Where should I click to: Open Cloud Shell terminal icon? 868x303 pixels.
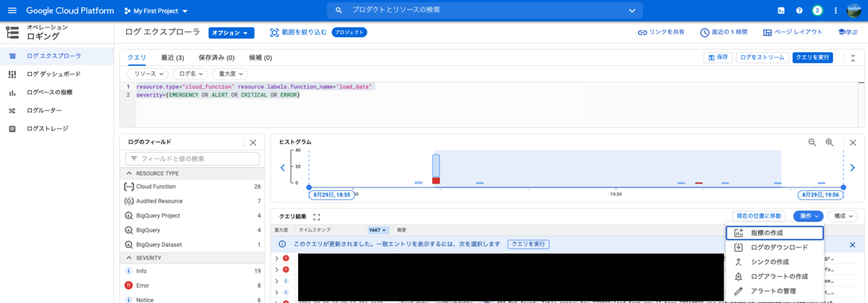coord(781,11)
